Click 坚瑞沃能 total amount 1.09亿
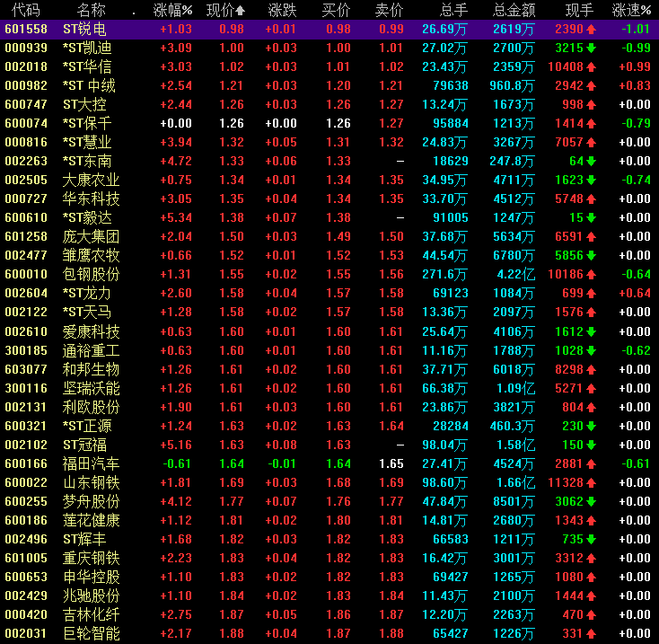 [515, 388]
